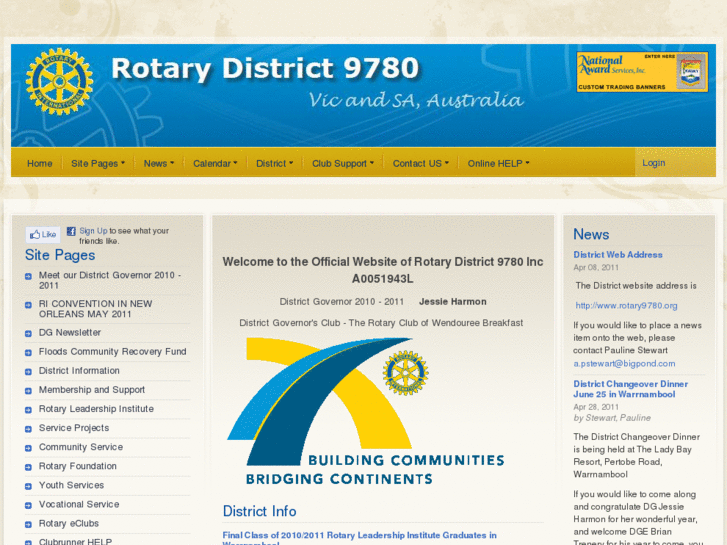Click the News section heading
This screenshot has width=727, height=545.
click(591, 234)
